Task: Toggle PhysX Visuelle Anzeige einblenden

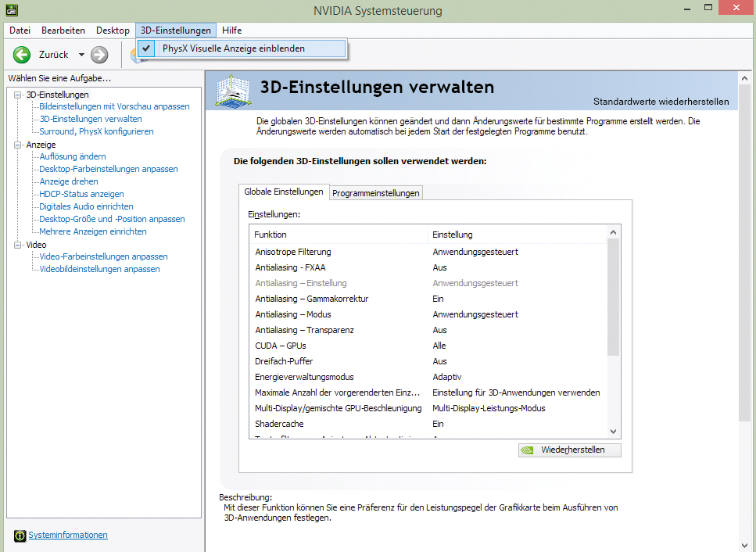Action: pos(233,48)
